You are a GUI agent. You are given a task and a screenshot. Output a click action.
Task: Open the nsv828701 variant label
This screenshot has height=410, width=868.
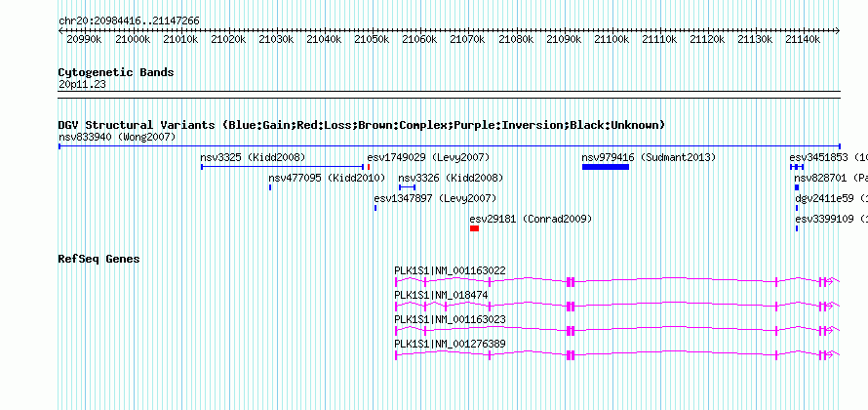[831, 178]
